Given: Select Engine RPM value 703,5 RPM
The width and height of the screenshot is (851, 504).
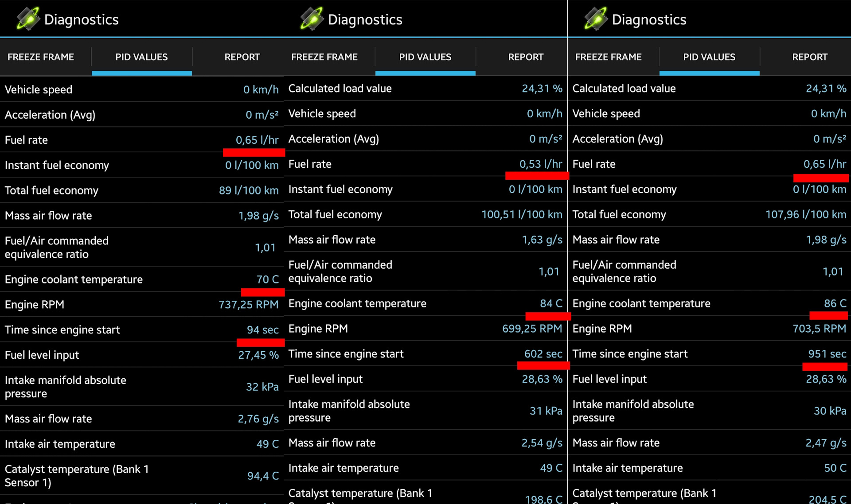Looking at the screenshot, I should pos(820,329).
